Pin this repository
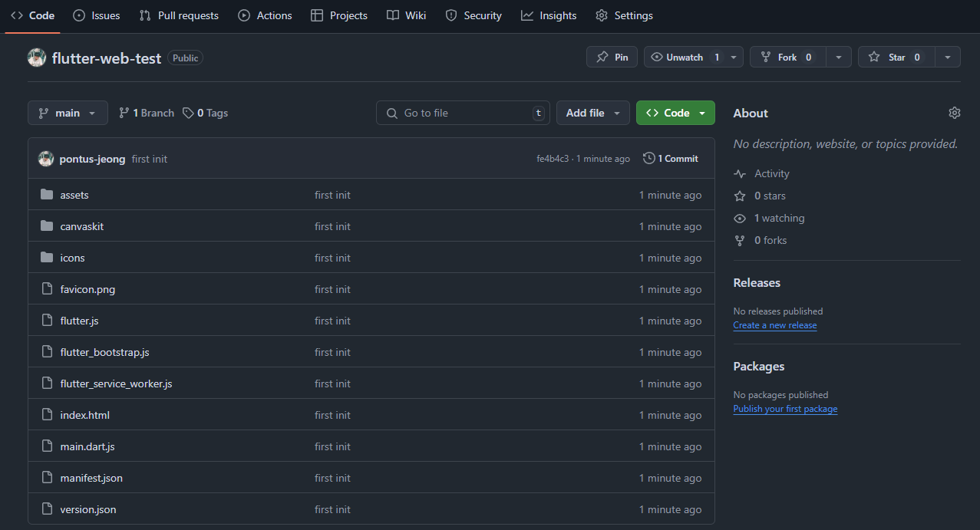The width and height of the screenshot is (980, 530). (x=612, y=57)
